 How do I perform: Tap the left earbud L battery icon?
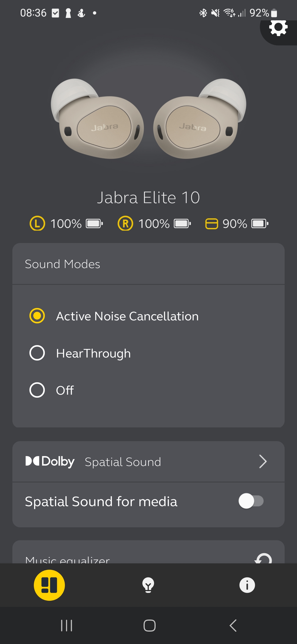tap(37, 223)
